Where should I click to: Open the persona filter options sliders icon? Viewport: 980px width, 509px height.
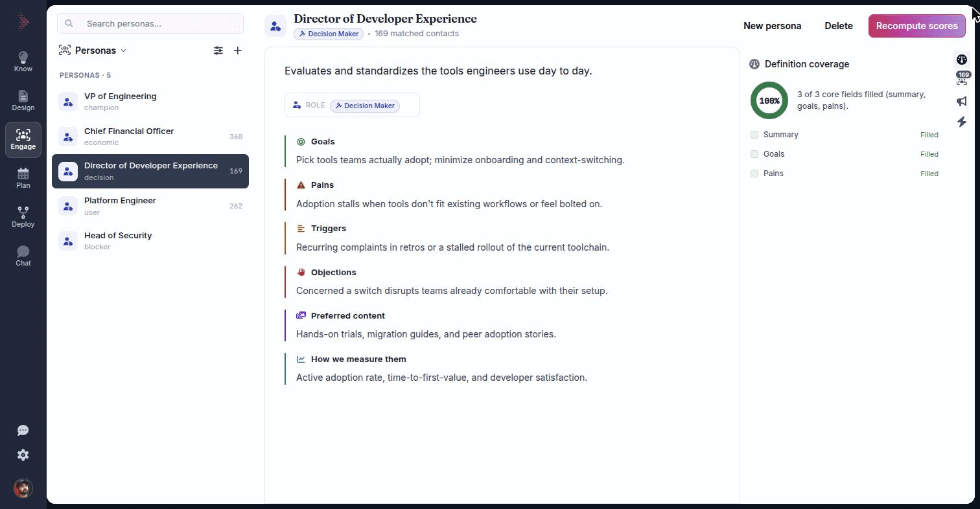pyautogui.click(x=218, y=51)
